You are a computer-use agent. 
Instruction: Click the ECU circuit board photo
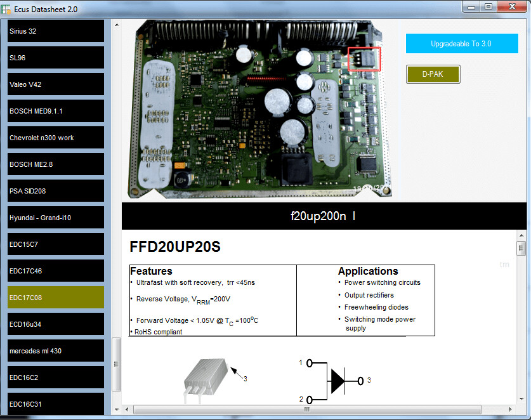tap(260, 108)
